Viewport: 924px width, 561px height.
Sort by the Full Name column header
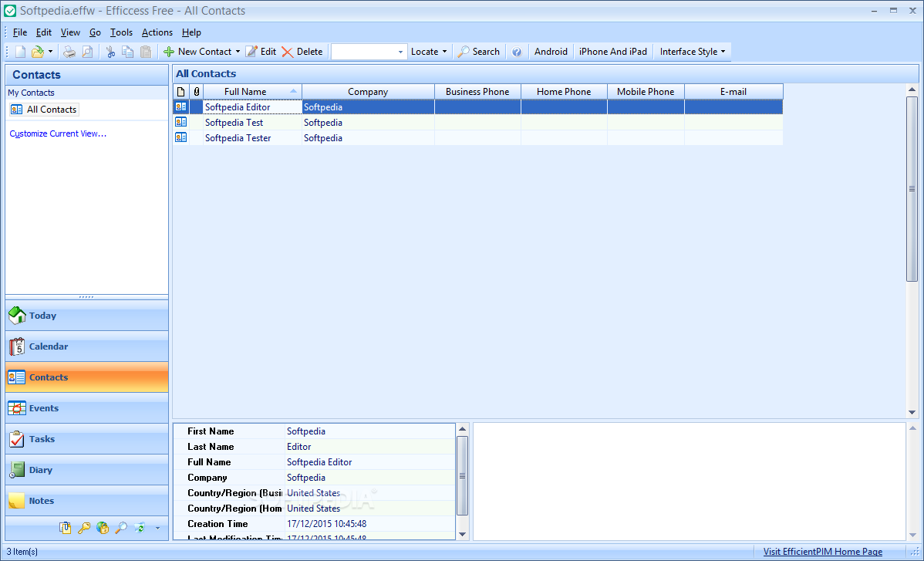[253, 91]
